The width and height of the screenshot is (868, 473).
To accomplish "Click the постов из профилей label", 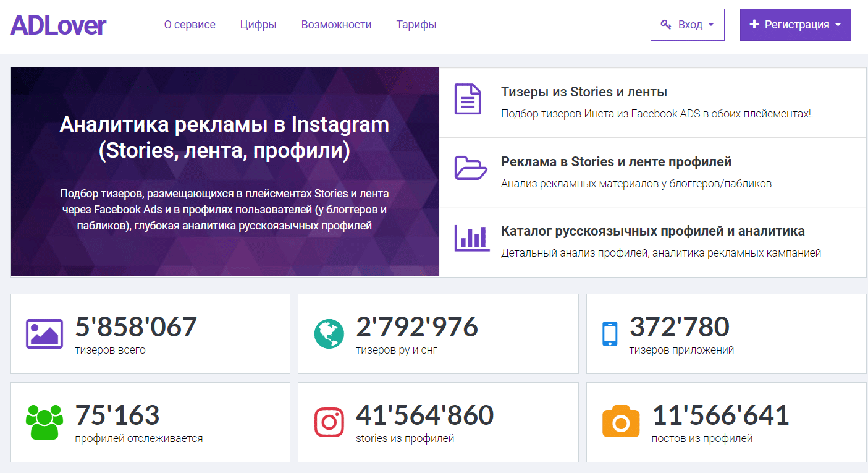I will click(x=702, y=438).
